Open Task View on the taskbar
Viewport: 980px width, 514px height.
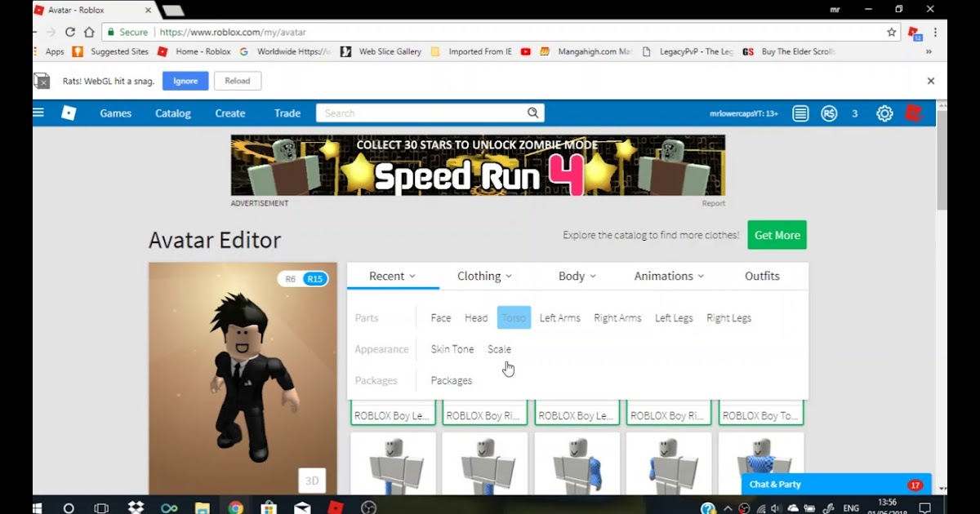tap(101, 507)
